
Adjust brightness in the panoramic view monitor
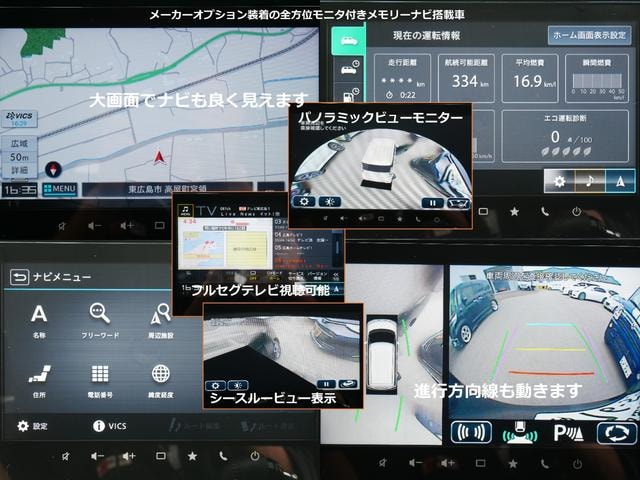[x=330, y=202]
